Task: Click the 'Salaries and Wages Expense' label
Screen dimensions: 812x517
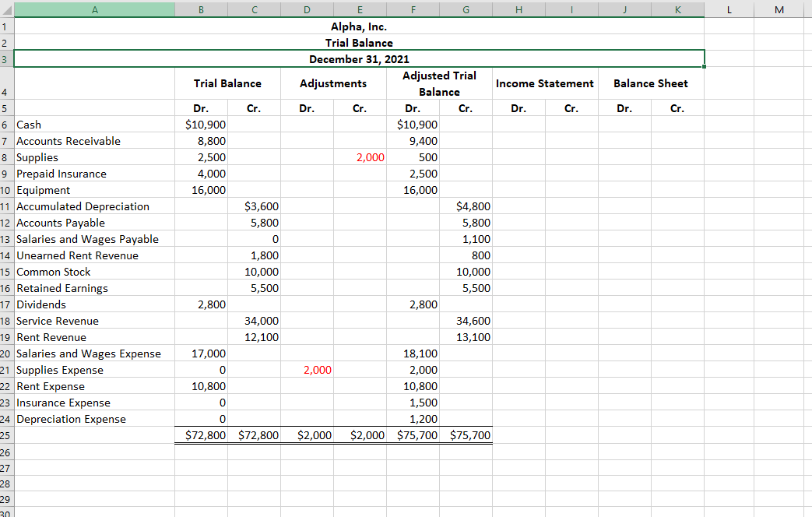Action: (89, 353)
